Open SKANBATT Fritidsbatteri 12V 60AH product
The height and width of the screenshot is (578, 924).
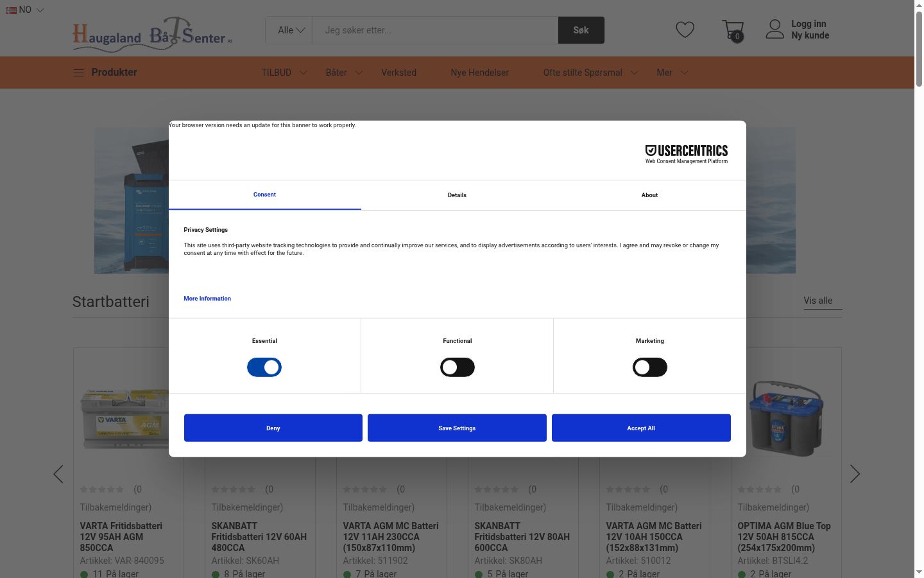tap(259, 537)
